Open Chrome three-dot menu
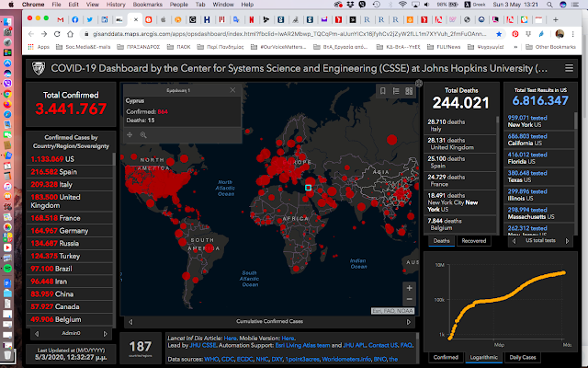This screenshot has width=588, height=368. coord(573,34)
